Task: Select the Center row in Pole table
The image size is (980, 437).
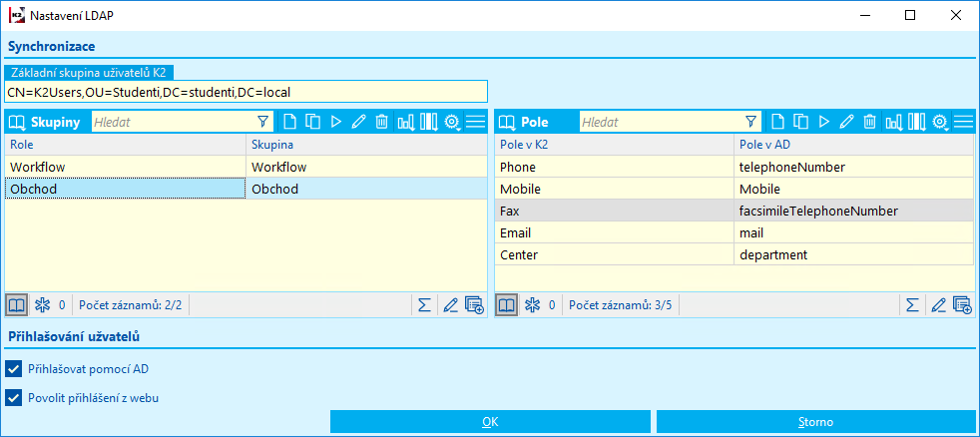Action: coord(735,254)
